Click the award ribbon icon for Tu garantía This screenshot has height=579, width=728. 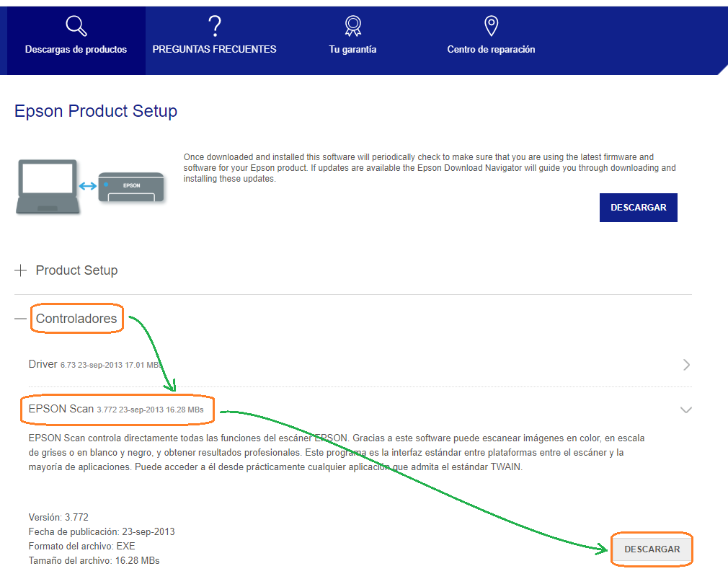coord(353,25)
